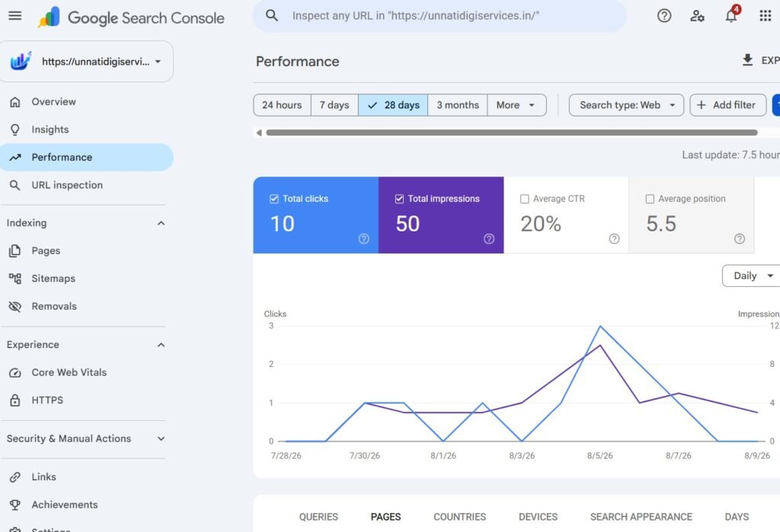Screen dimensions: 780x532
Task: Click the scrollbar left arrow
Action: pyautogui.click(x=259, y=132)
